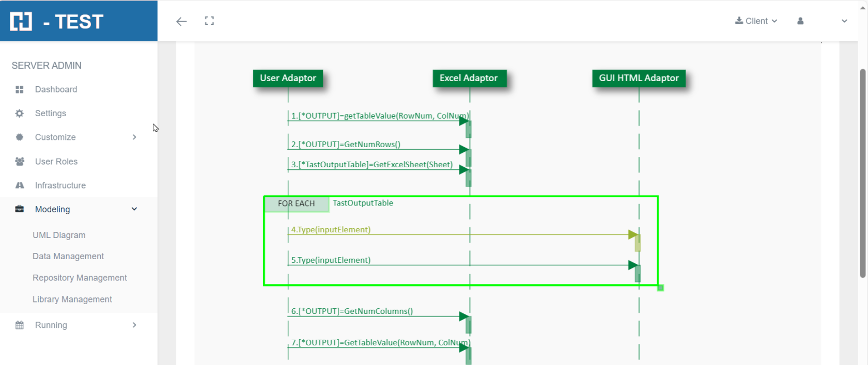Expand the Running submenu chevron
The width and height of the screenshot is (868, 365).
134,325
